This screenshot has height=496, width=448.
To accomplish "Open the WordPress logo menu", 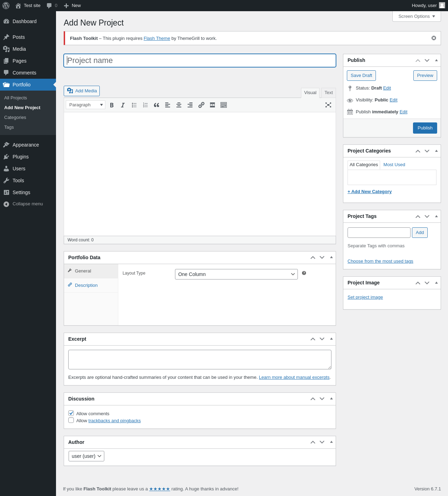I will 6,6.
